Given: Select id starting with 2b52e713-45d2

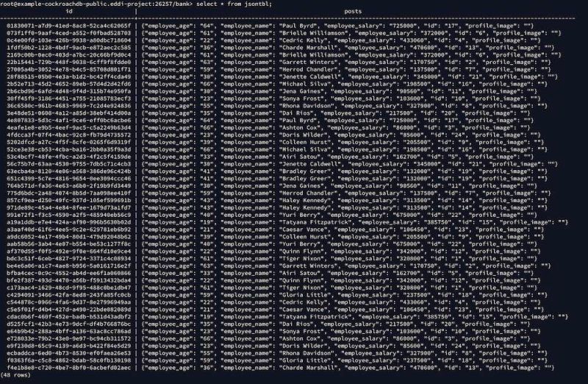Looking at the screenshot, I should [68, 84].
